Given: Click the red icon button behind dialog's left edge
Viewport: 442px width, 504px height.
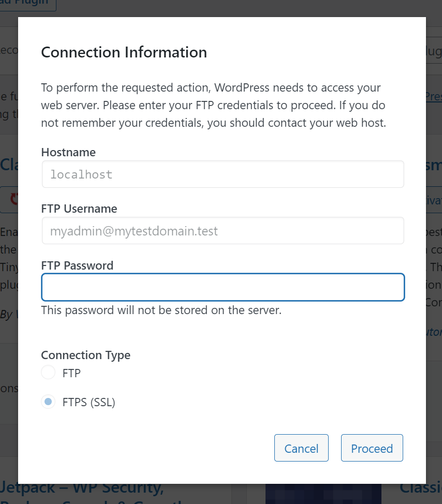Looking at the screenshot, I should coord(9,199).
